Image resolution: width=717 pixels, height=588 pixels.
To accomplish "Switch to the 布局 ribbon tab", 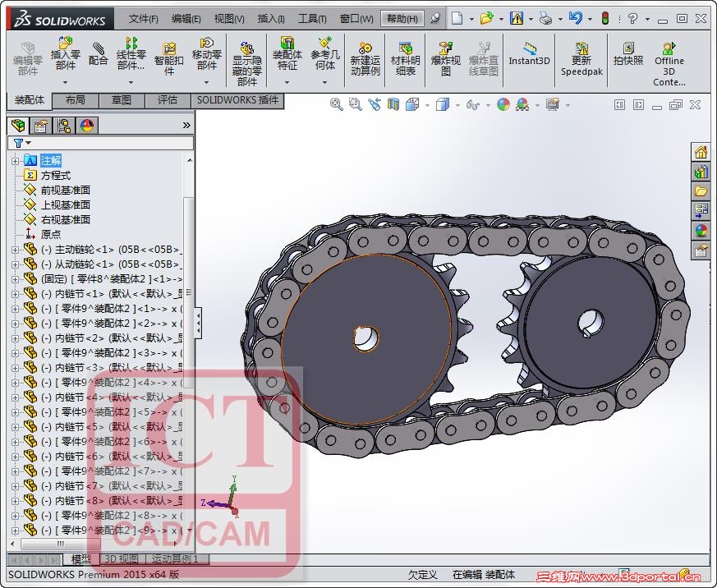I will (75, 100).
